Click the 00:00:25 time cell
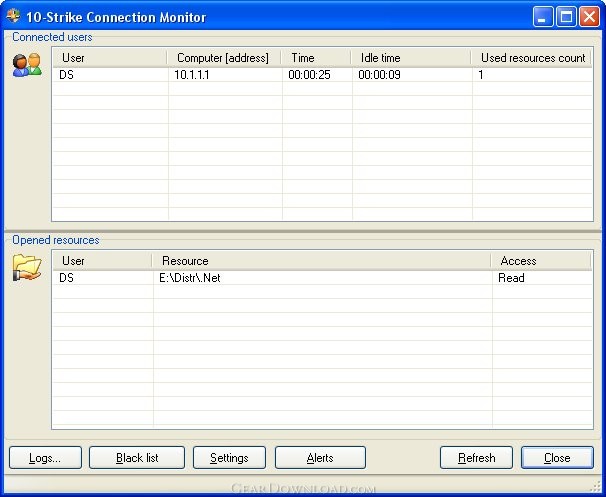Image resolution: width=606 pixels, height=497 pixels. [309, 75]
